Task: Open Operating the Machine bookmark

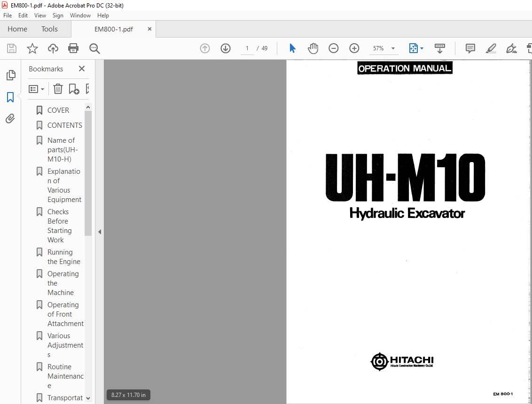Action: click(63, 283)
